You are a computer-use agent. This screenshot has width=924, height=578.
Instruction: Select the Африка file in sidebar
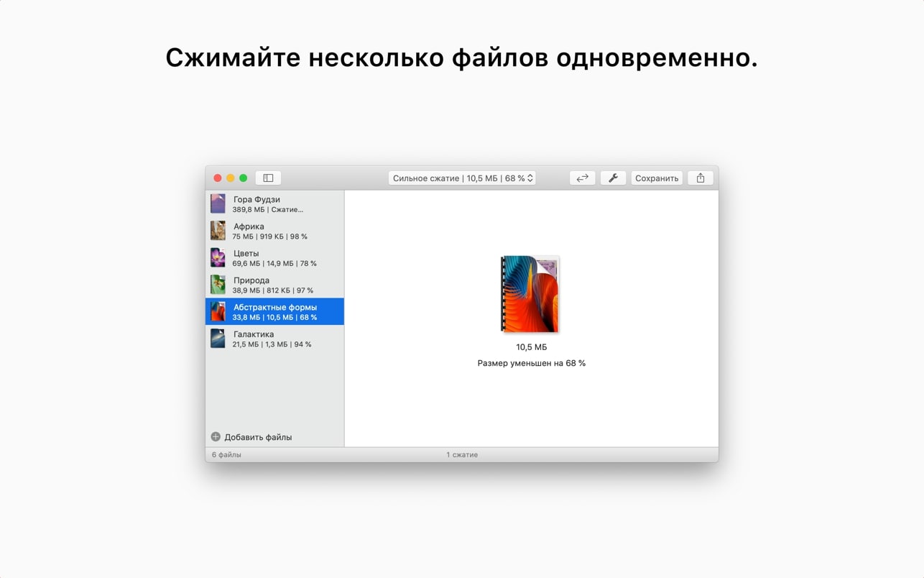[x=274, y=231]
